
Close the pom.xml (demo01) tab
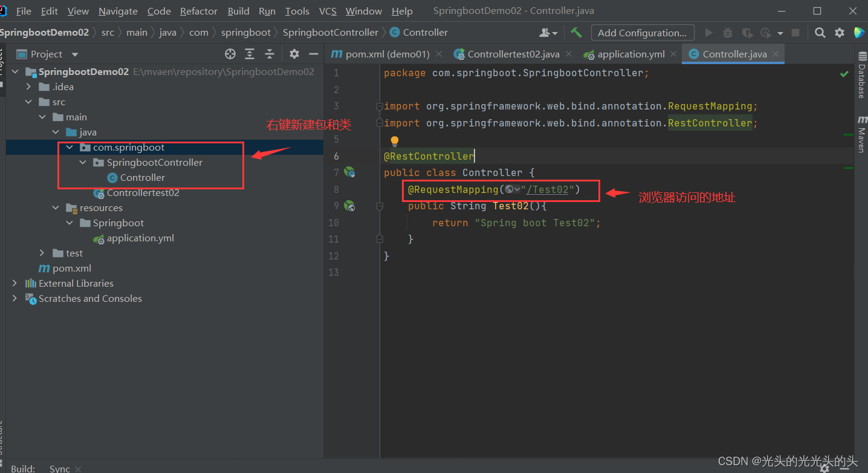439,54
